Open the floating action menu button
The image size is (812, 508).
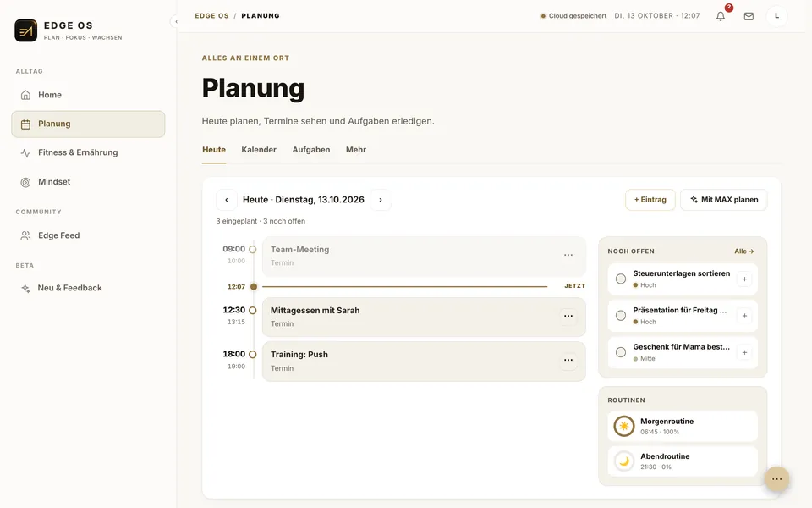tap(776, 479)
